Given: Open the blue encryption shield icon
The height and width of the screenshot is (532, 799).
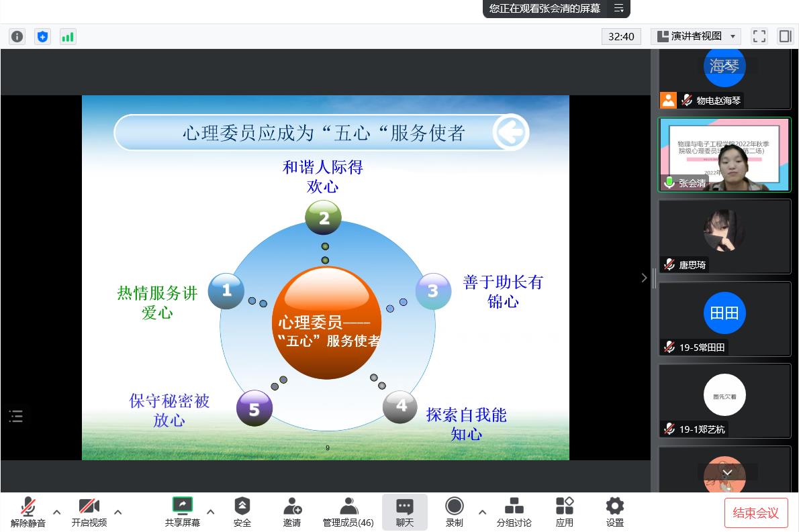Looking at the screenshot, I should pyautogui.click(x=42, y=36).
